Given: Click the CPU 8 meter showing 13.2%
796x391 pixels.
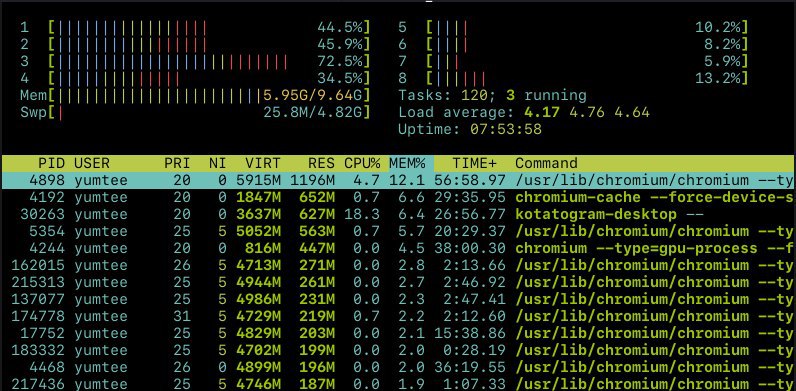Looking at the screenshot, I should [x=587, y=79].
